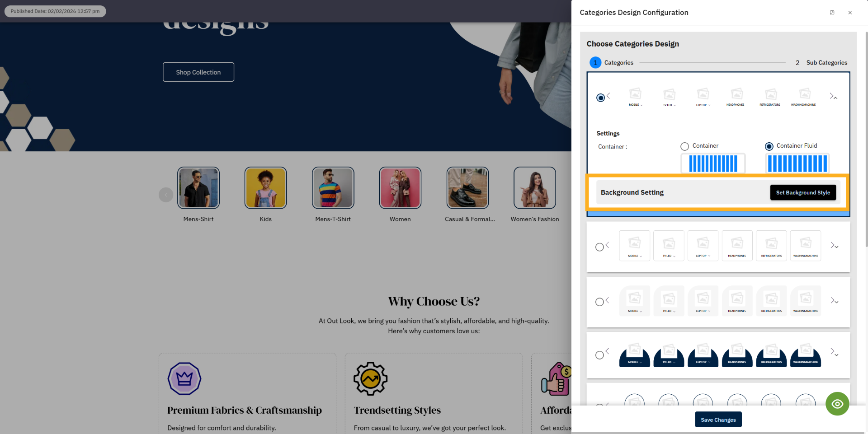Switch to Sub Categories step
This screenshot has height=434, width=868.
(821, 63)
